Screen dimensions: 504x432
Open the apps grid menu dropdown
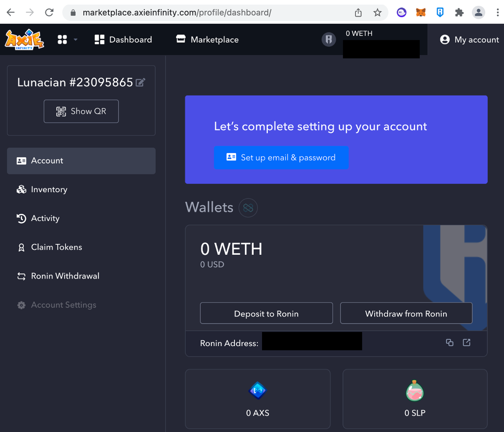[67, 40]
